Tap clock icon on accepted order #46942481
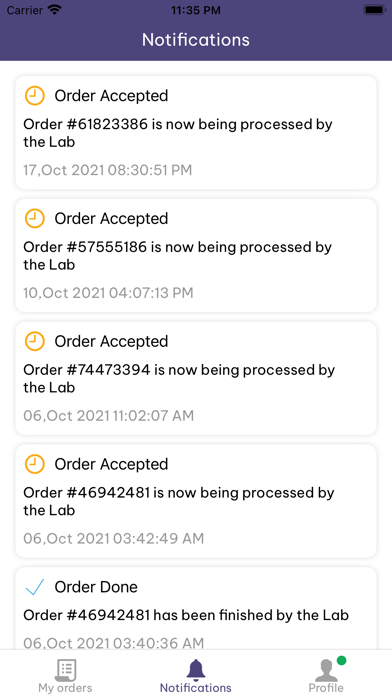Screen dimensions: 392x696 34,464
